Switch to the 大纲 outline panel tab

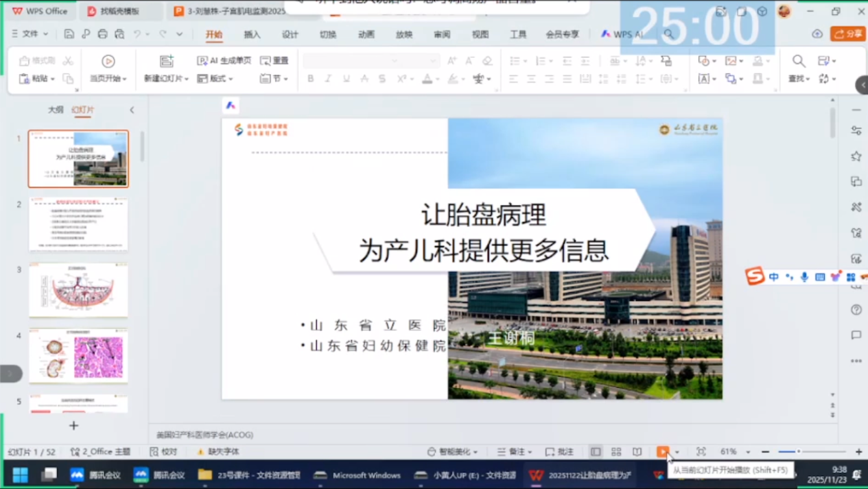56,110
